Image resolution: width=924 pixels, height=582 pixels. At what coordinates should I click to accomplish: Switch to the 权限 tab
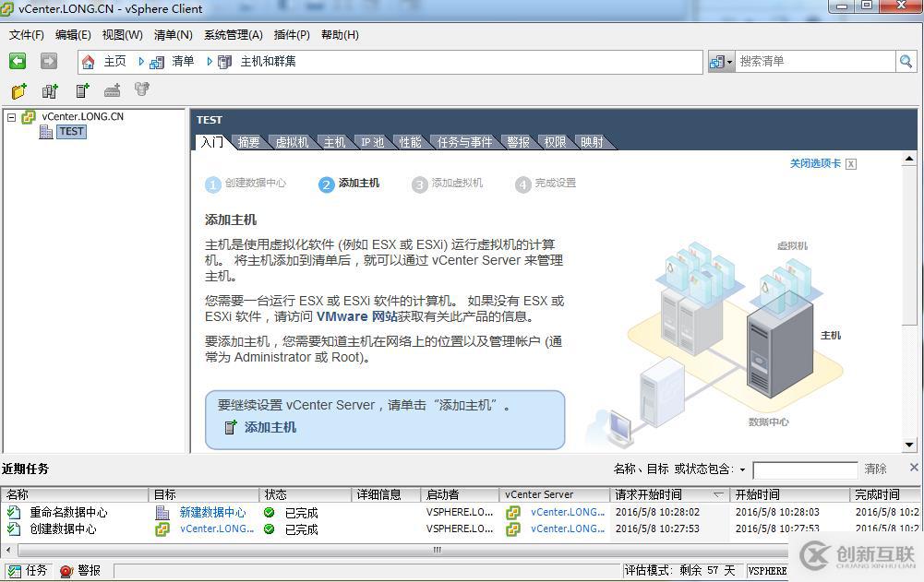555,142
